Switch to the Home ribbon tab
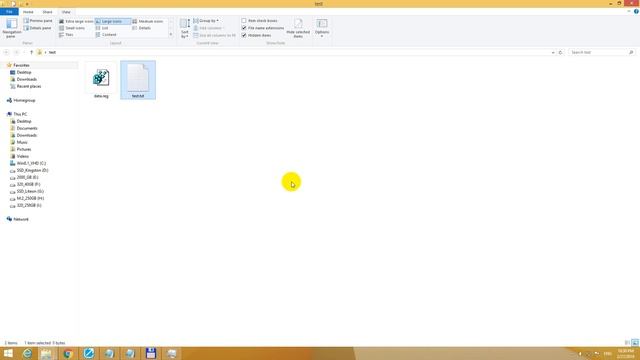This screenshot has width=640, height=360. coord(28,12)
